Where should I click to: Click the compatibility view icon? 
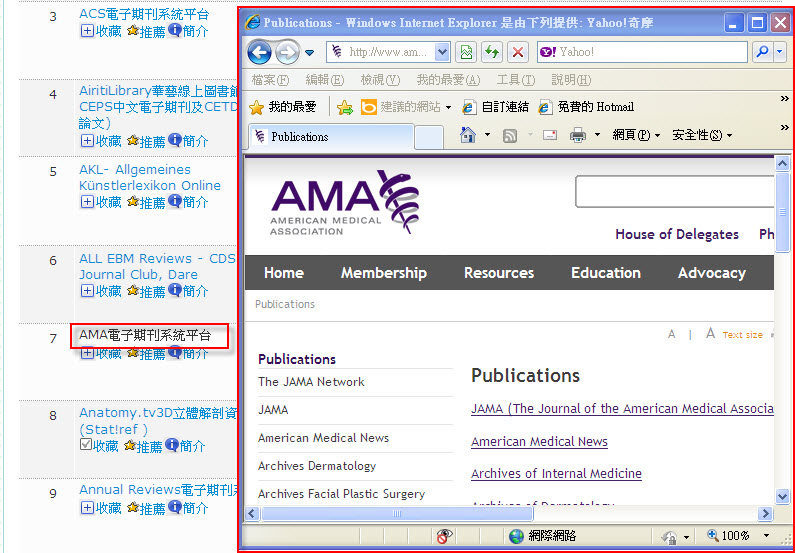coord(466,52)
